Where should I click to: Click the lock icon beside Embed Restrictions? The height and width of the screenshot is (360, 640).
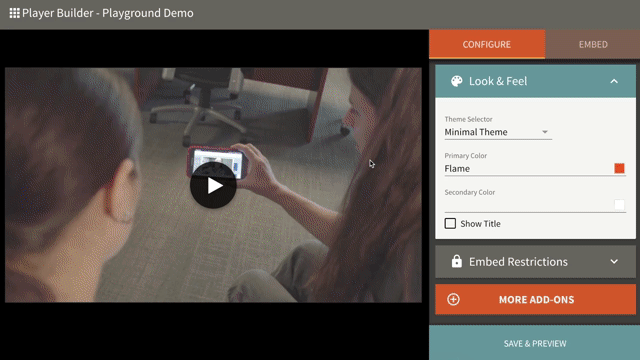456,261
